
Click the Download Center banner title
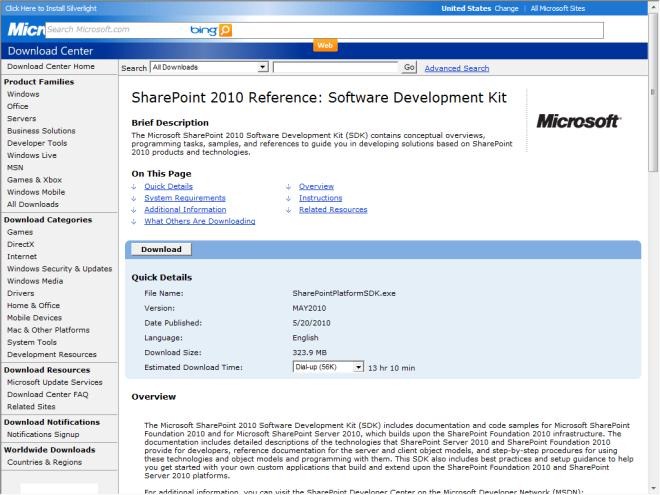[x=50, y=51]
